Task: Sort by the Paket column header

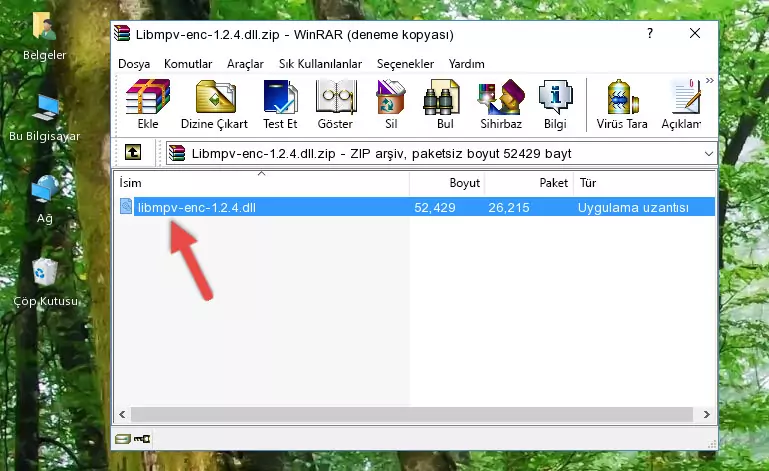Action: (x=529, y=183)
